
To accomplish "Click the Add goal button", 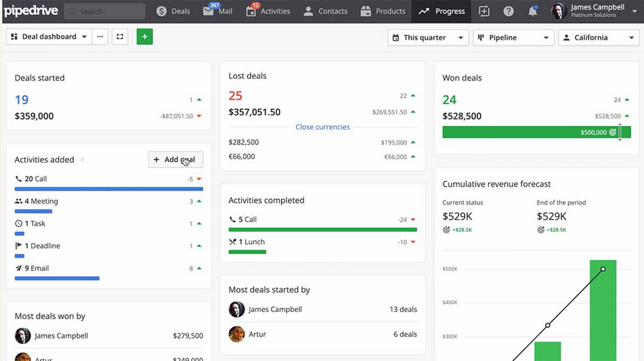I will 176,160.
